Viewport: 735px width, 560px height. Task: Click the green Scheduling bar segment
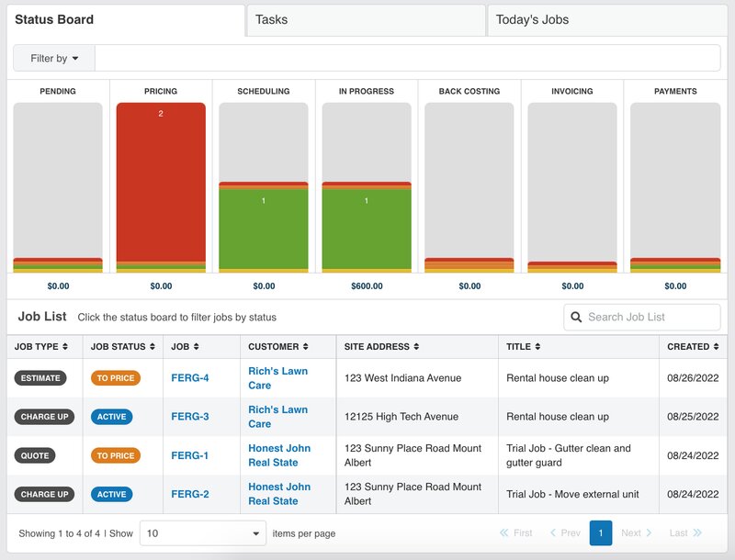click(264, 229)
